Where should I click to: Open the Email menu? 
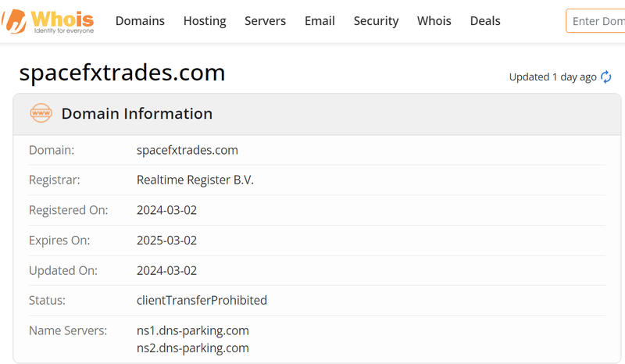coord(320,21)
